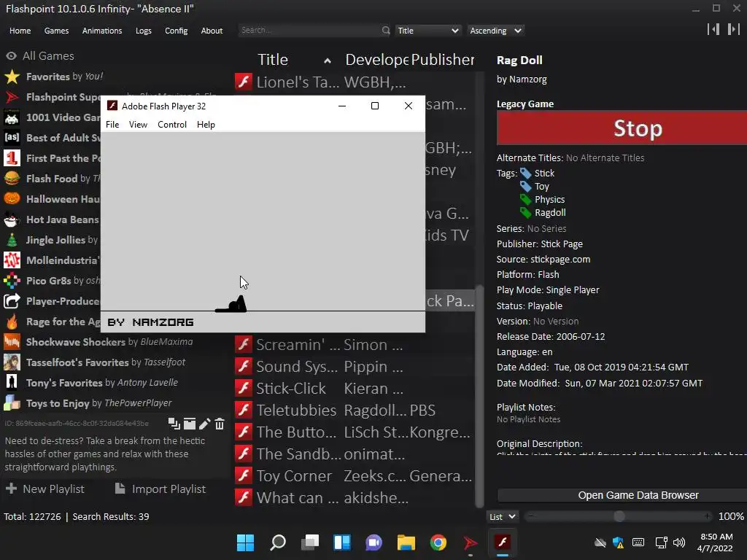Click the ragdoll figure in Flash Player

coord(231,304)
